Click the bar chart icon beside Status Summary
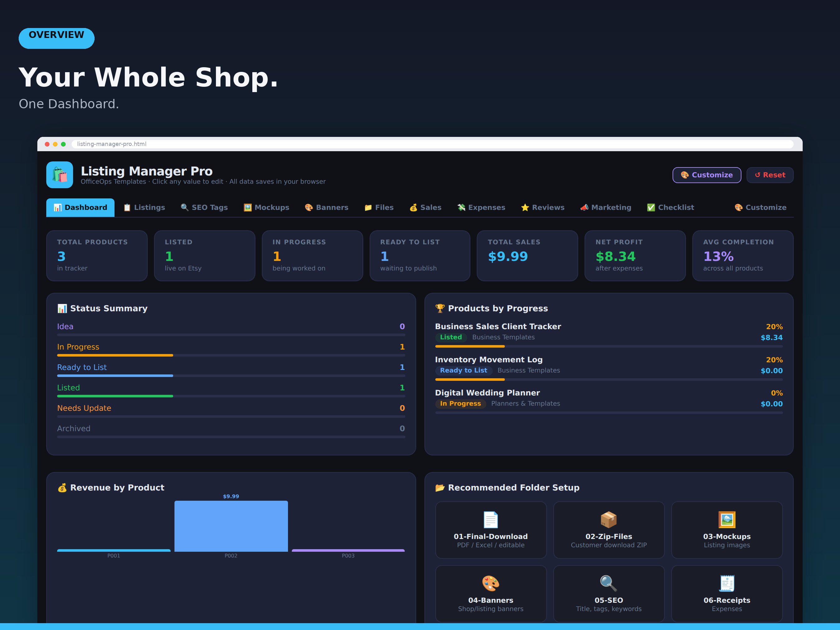The height and width of the screenshot is (630, 840). click(x=62, y=308)
